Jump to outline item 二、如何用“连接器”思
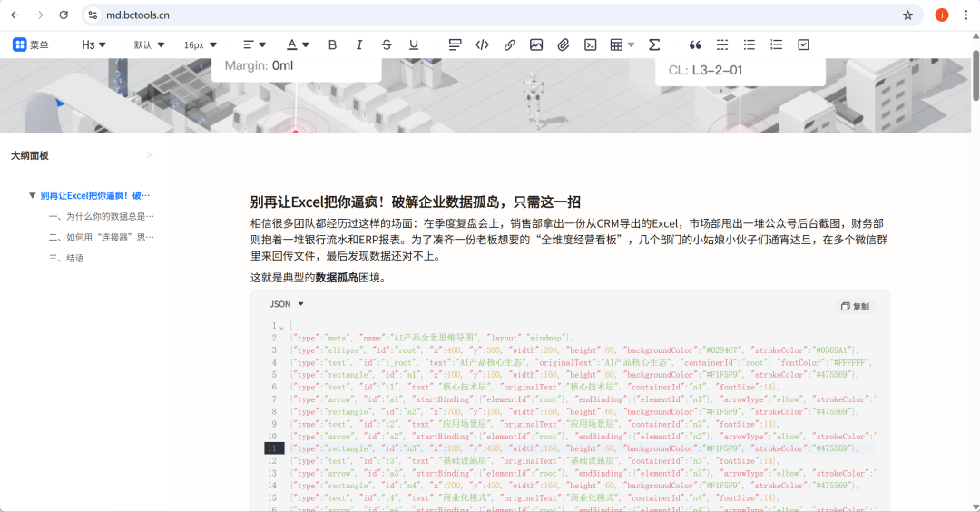This screenshot has width=980, height=512. pos(102,238)
